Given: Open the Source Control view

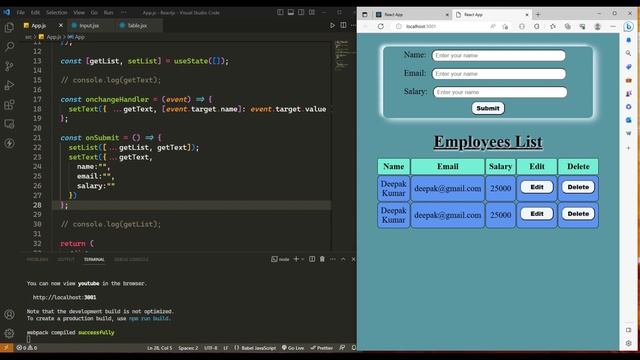Looking at the screenshot, I should [9, 66].
